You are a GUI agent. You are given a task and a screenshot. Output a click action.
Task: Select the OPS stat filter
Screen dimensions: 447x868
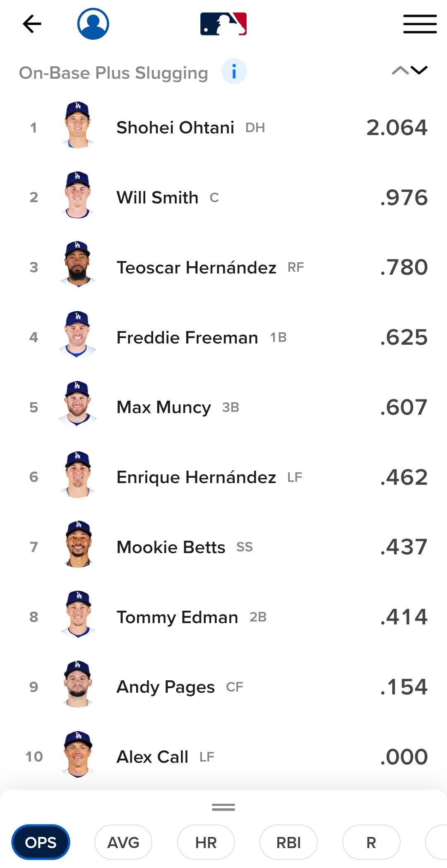[41, 842]
